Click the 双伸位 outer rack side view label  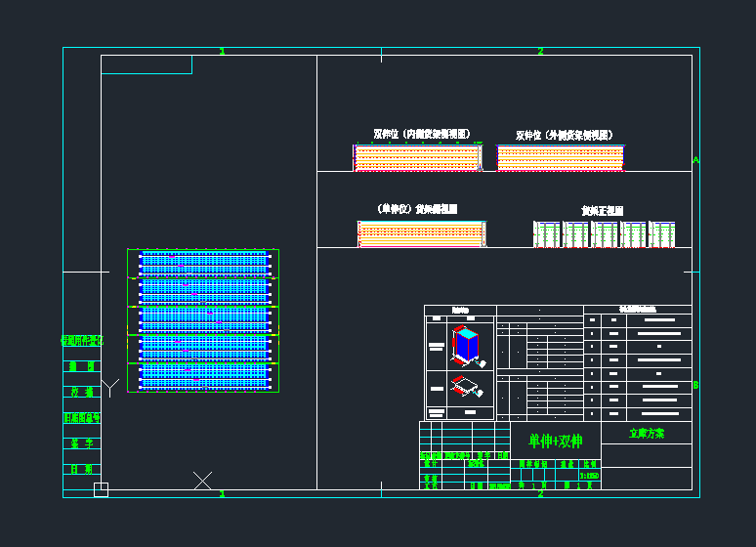[565, 135]
